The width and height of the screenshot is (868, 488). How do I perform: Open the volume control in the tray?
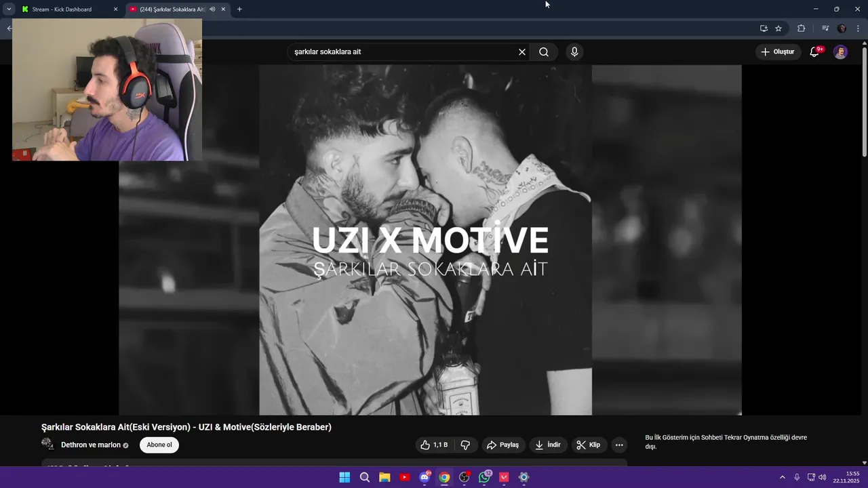[823, 477]
